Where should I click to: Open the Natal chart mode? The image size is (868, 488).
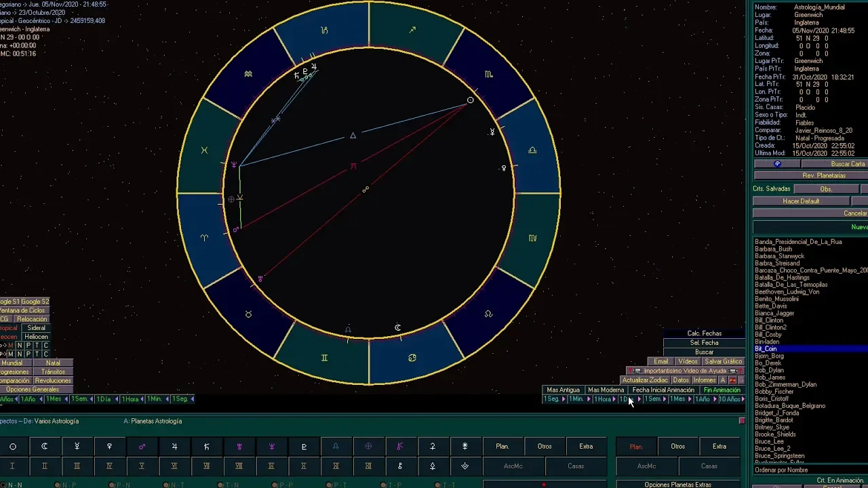53,363
